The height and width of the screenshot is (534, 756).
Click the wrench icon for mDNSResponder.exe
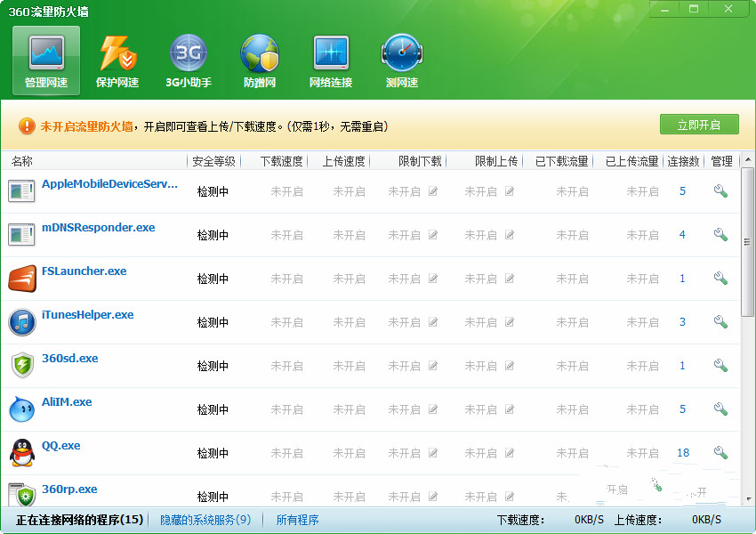click(x=720, y=235)
